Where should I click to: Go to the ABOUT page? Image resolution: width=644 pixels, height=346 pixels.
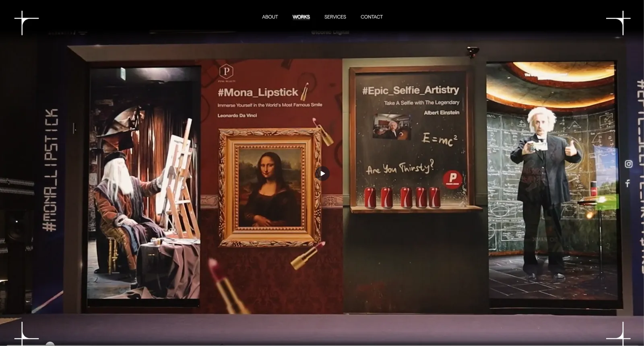[x=270, y=17]
